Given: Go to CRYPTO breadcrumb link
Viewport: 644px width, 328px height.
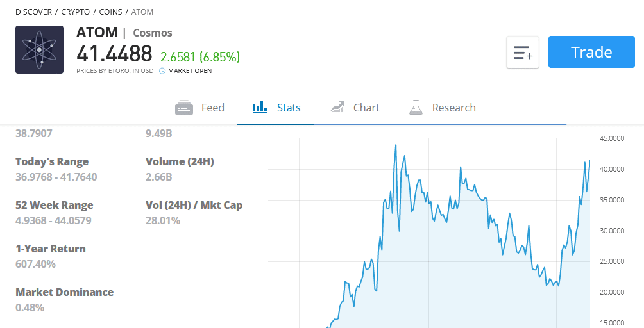Looking at the screenshot, I should [75, 12].
